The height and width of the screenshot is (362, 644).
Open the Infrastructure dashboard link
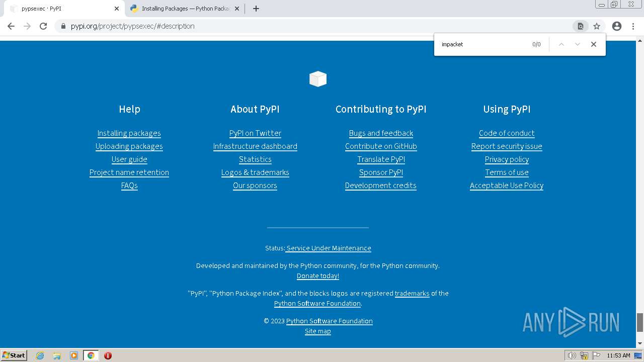(255, 146)
